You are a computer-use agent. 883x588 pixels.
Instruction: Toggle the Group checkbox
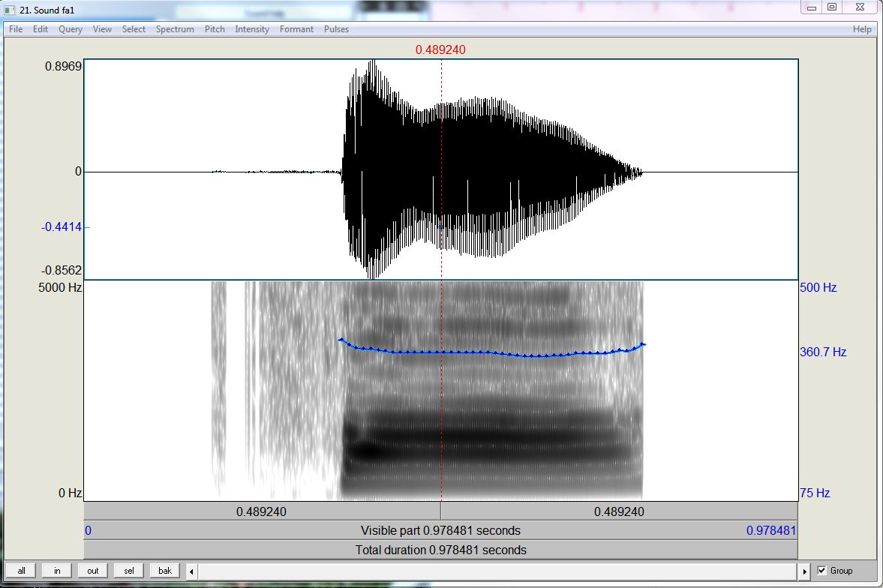coord(821,571)
